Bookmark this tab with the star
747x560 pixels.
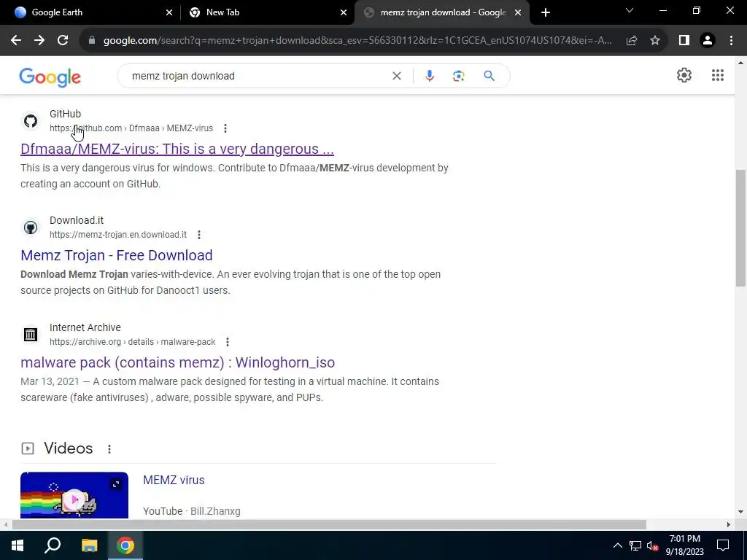click(655, 41)
